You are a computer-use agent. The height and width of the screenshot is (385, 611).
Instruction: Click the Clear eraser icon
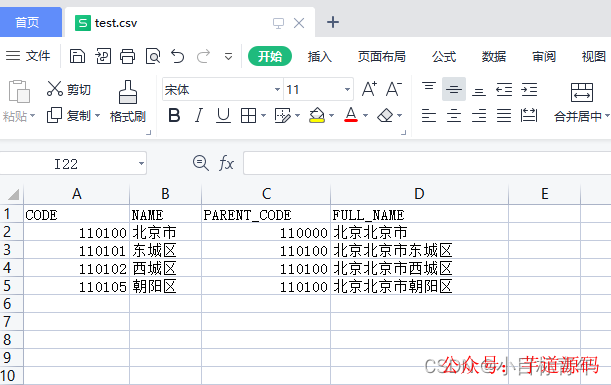point(385,115)
